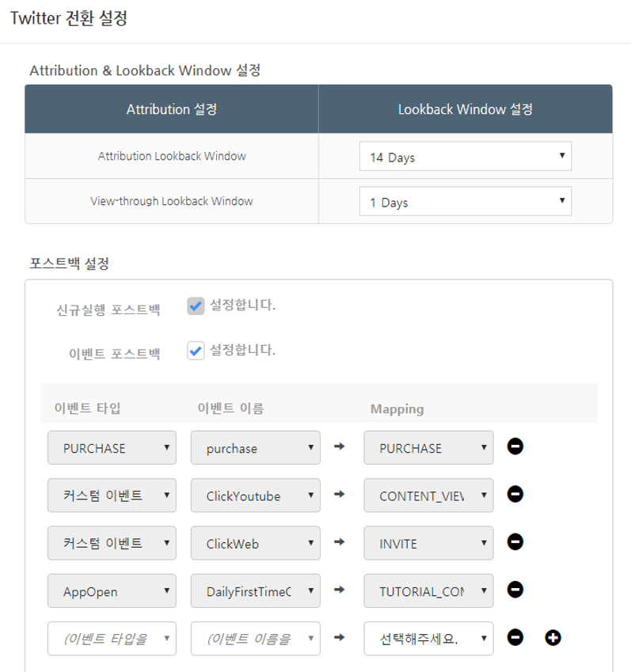The width and height of the screenshot is (631, 672).
Task: Add a new event mapping row
Action: click(x=553, y=638)
